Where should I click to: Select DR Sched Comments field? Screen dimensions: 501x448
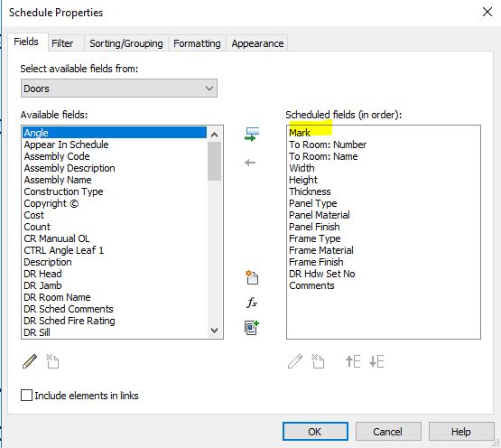[115, 309]
